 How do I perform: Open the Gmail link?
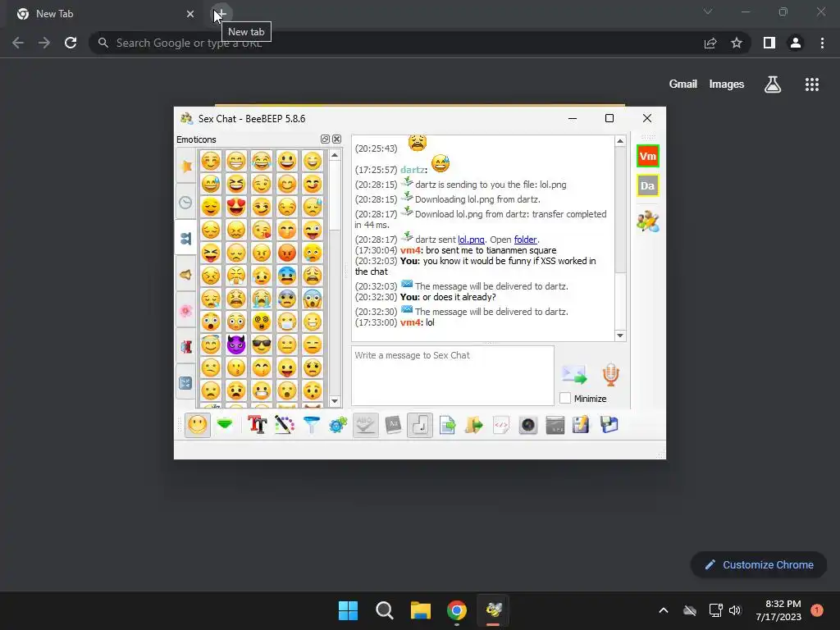click(683, 84)
